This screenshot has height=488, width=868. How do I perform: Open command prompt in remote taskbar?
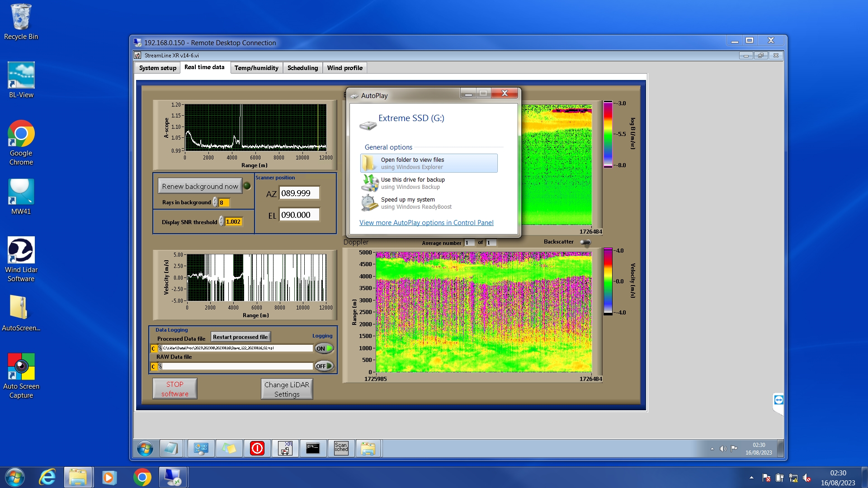(313, 448)
